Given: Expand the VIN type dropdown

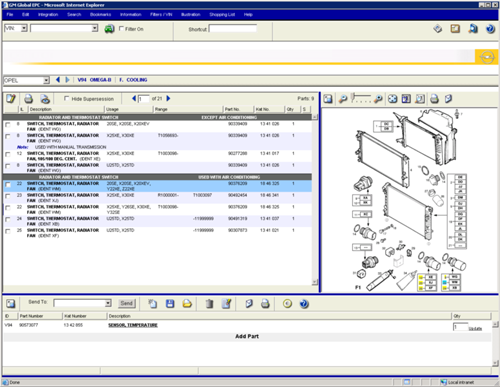Looking at the screenshot, I should click(24, 28).
